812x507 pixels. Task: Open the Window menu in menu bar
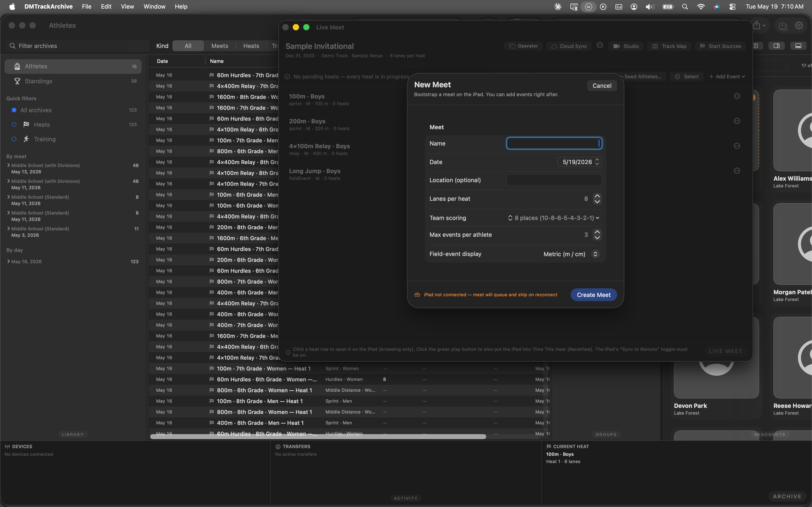point(154,6)
